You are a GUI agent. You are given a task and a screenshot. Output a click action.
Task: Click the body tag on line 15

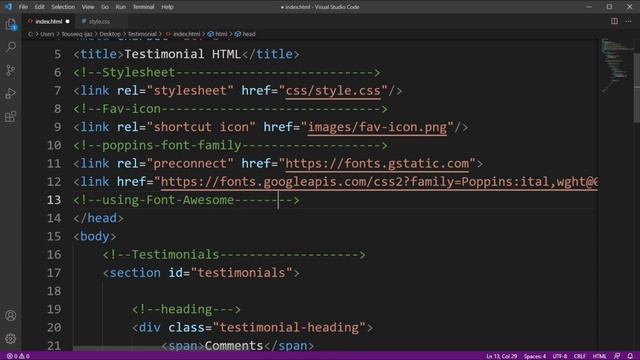tap(95, 236)
